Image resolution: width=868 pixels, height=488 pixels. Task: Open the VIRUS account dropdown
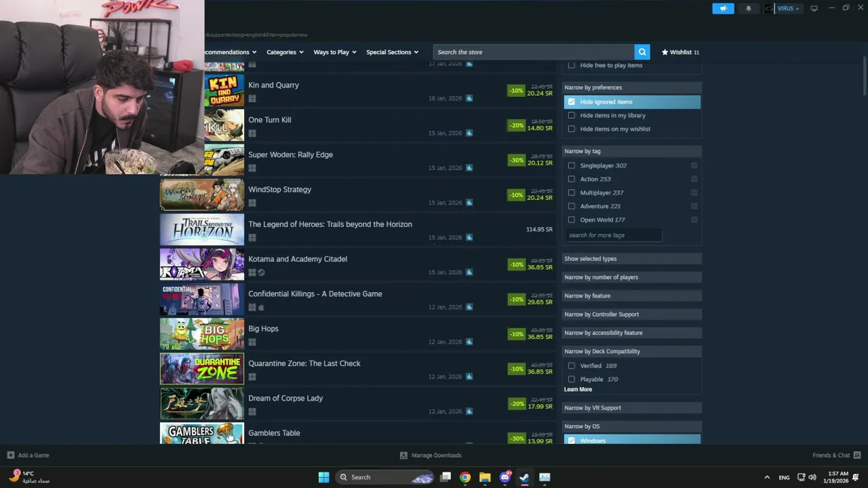point(788,8)
